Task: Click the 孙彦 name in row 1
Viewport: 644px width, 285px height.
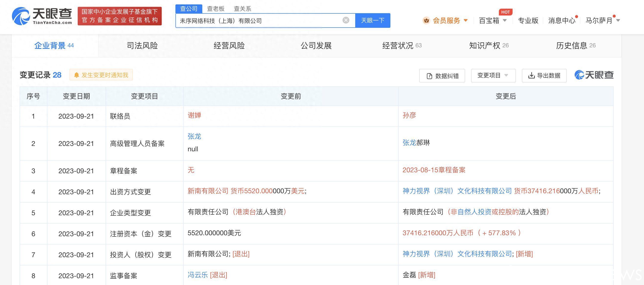Action: [x=409, y=115]
